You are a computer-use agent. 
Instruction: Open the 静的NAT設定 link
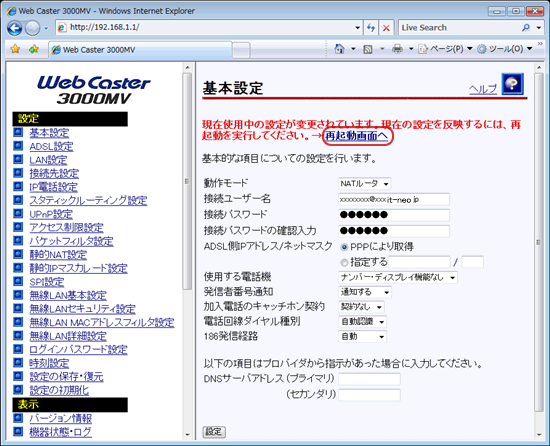point(58,255)
